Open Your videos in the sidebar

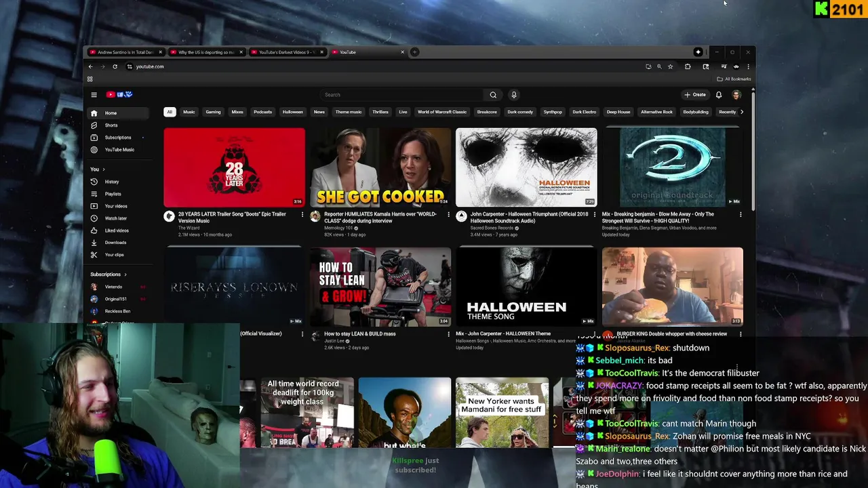pyautogui.click(x=117, y=206)
